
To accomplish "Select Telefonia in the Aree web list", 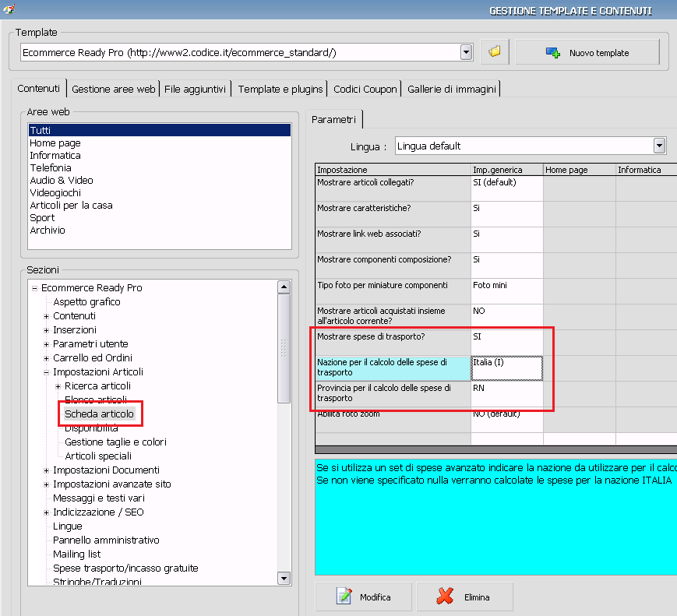I will 160,168.
